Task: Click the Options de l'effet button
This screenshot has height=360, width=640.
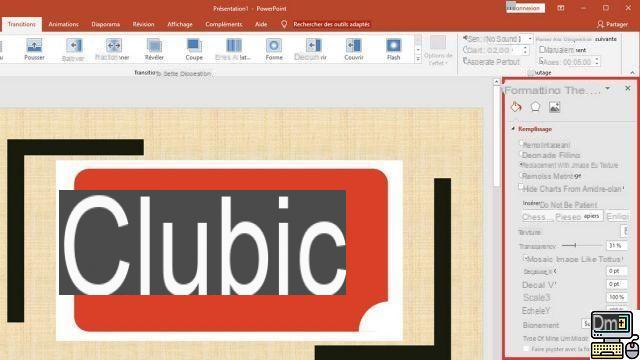Action: pos(438,50)
